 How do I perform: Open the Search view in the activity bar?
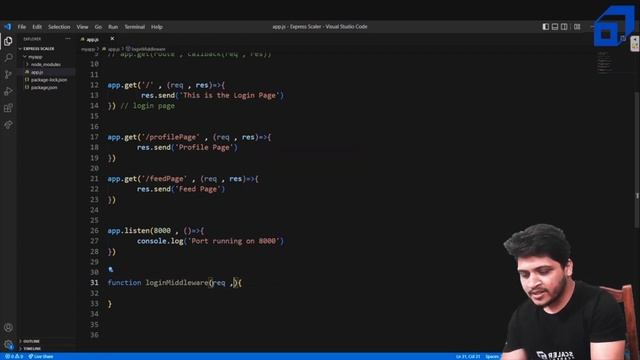pyautogui.click(x=8, y=58)
